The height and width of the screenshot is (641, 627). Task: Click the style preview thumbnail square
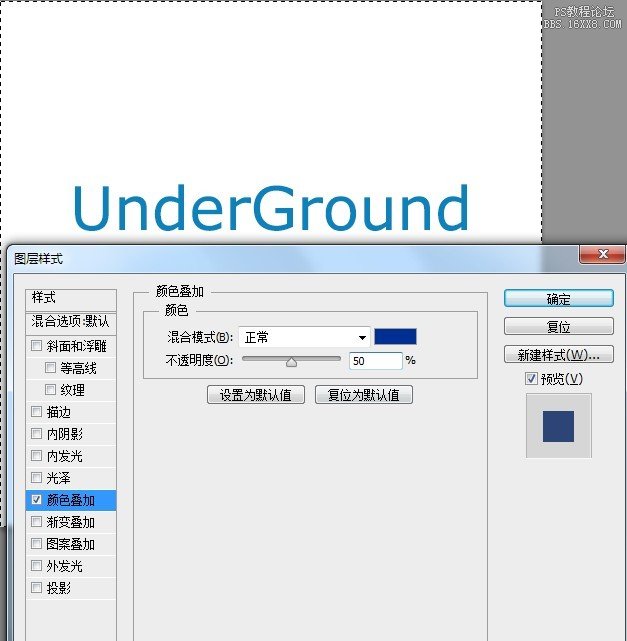coord(558,426)
